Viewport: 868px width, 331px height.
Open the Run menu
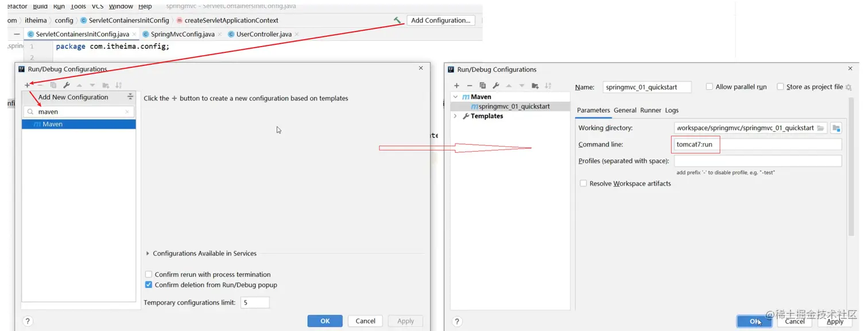click(59, 6)
